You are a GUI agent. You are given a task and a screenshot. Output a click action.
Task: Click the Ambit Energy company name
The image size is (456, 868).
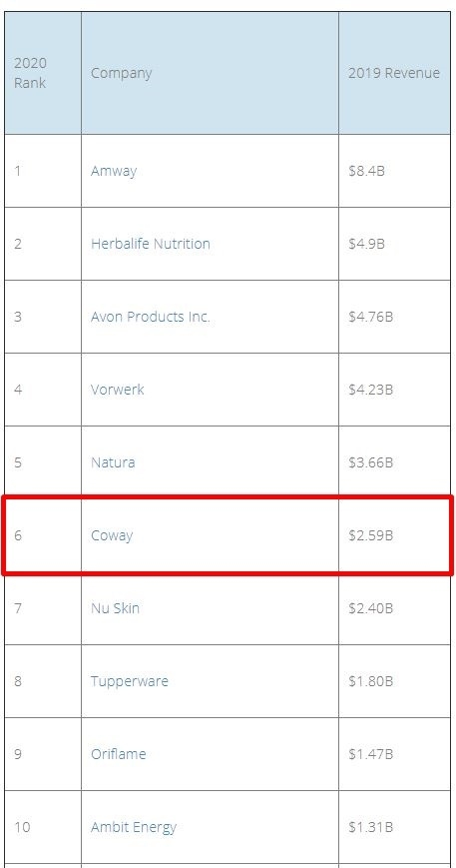(133, 827)
